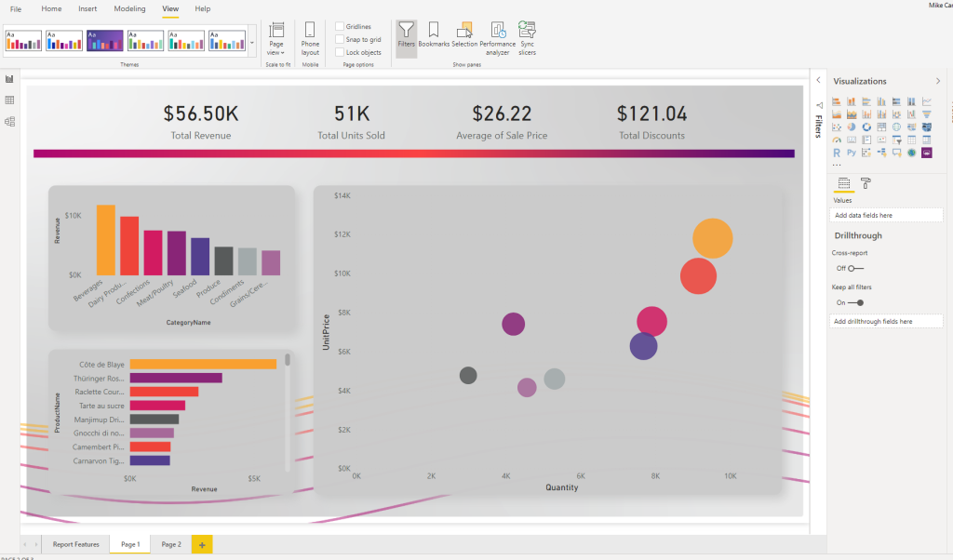The image size is (953, 560).
Task: Apply the third purple-background theme thumbnail
Action: [104, 41]
